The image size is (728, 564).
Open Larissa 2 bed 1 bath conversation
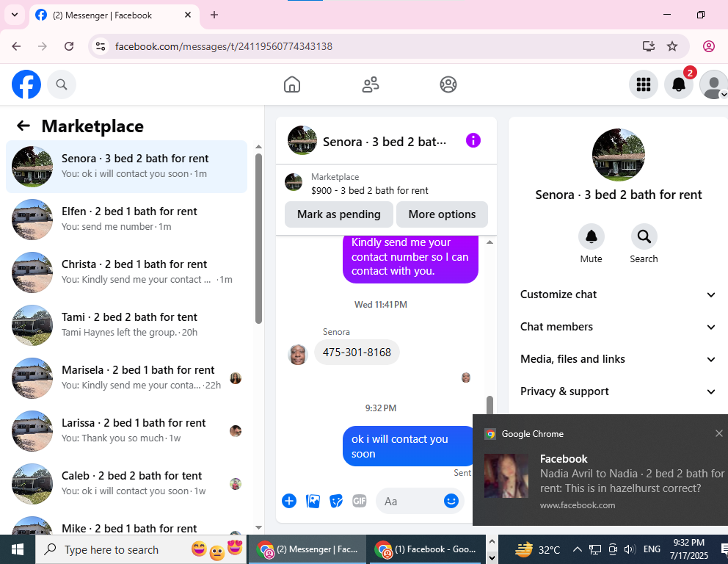click(x=126, y=430)
